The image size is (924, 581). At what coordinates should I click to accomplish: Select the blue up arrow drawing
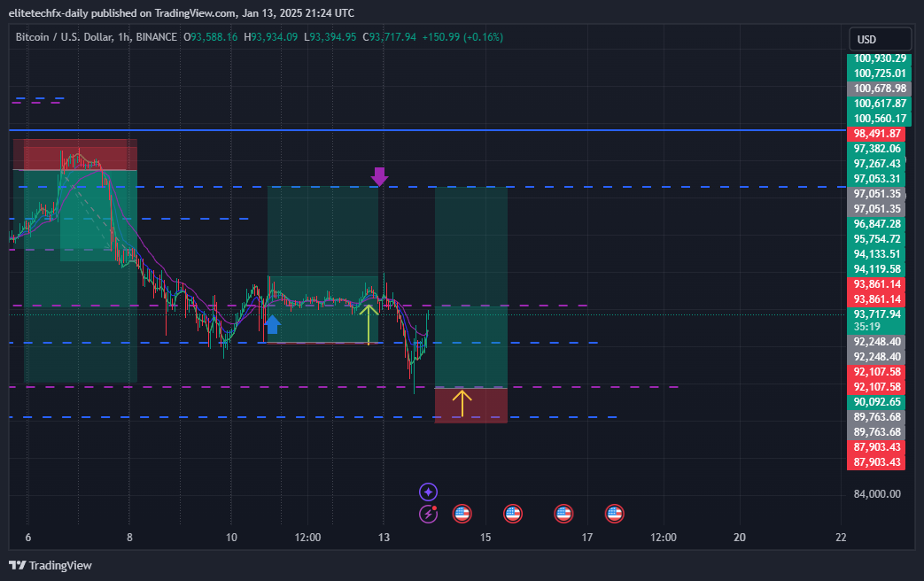coord(272,325)
